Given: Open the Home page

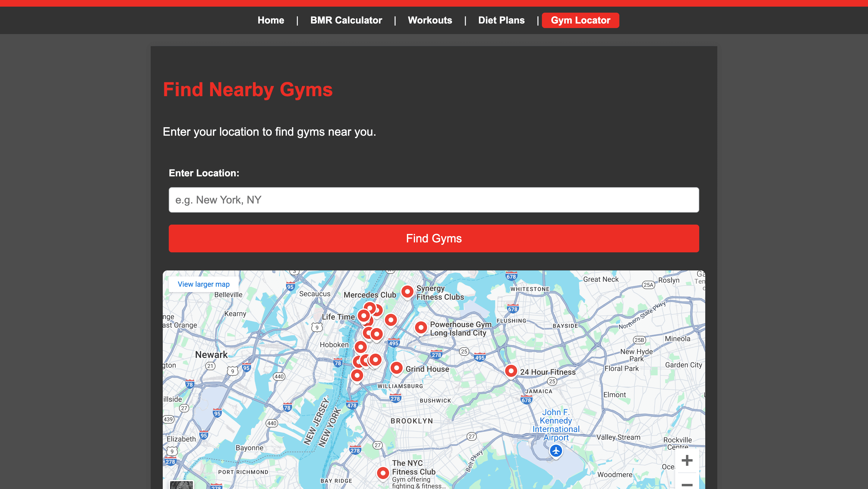Looking at the screenshot, I should [271, 20].
